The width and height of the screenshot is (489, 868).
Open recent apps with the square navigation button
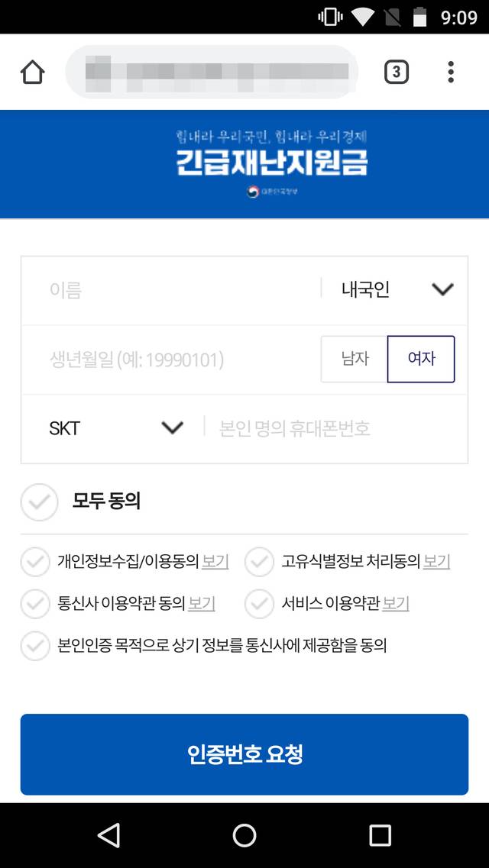tap(380, 836)
